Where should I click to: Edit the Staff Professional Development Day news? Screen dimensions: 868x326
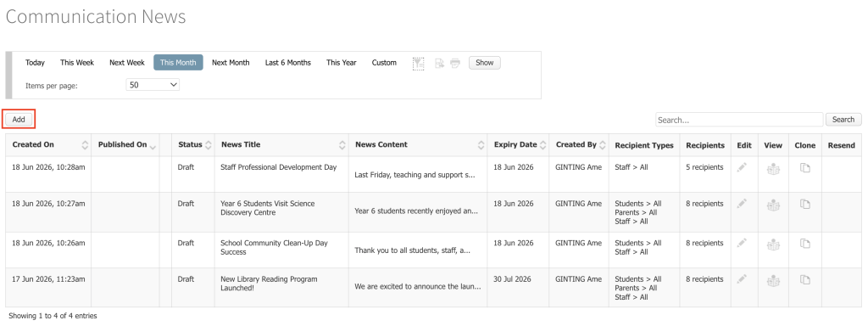click(x=743, y=167)
